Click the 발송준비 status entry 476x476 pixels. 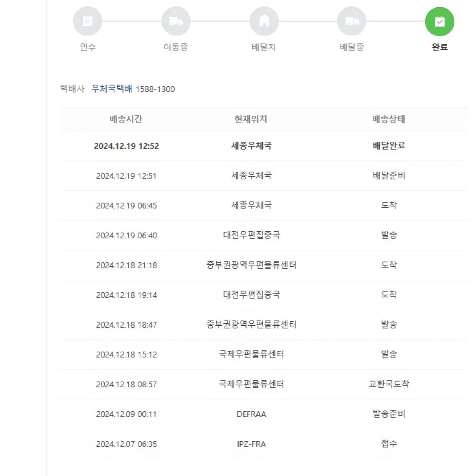389,414
